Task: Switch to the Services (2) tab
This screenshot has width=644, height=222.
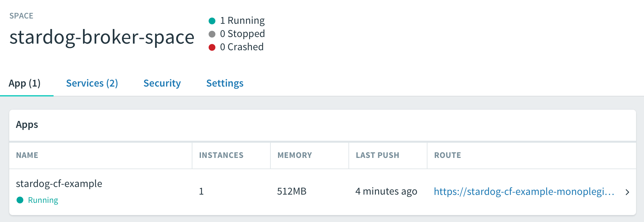Action: click(x=92, y=83)
